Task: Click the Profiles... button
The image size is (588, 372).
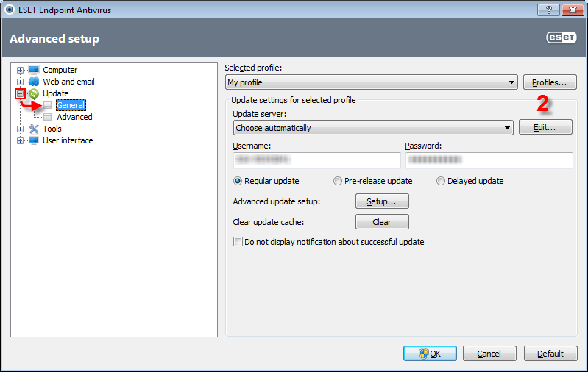Action: [550, 82]
